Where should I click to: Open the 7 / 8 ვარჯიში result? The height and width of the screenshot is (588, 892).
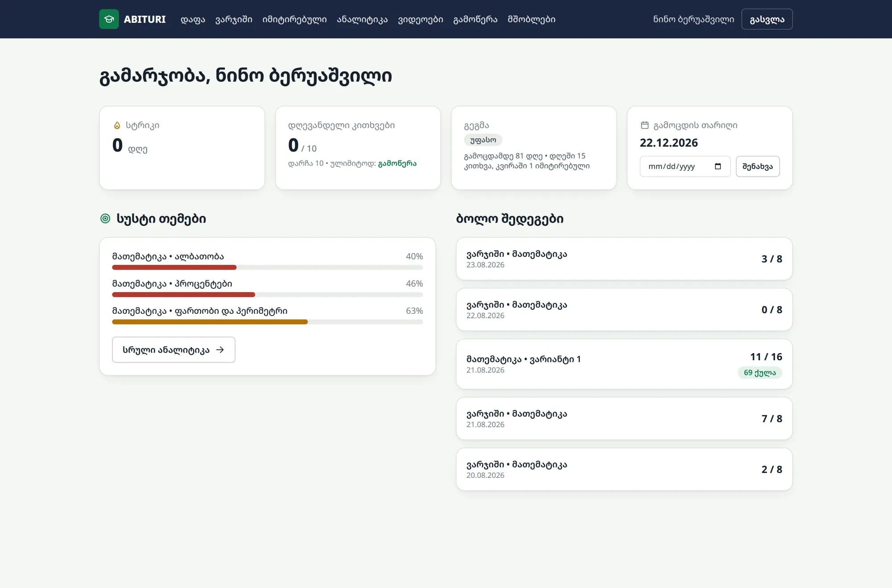click(x=624, y=419)
